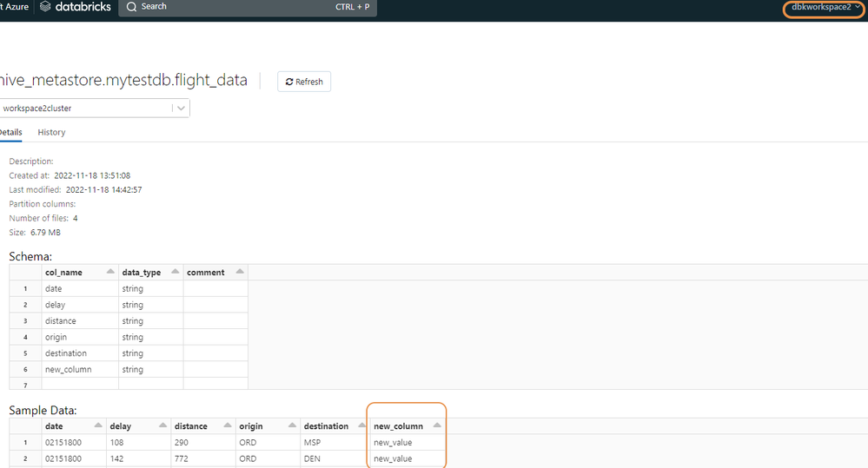Select the Details tab
Viewport: 868px width, 468px height.
point(10,132)
